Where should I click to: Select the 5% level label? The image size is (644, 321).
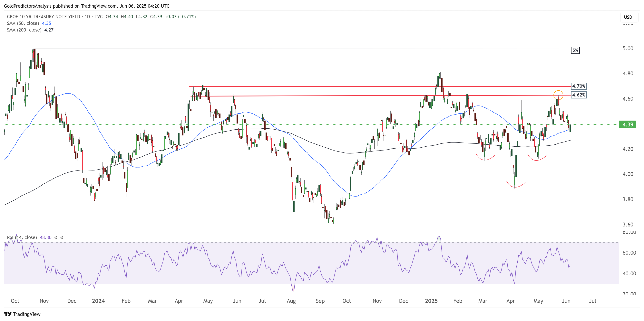(x=575, y=50)
